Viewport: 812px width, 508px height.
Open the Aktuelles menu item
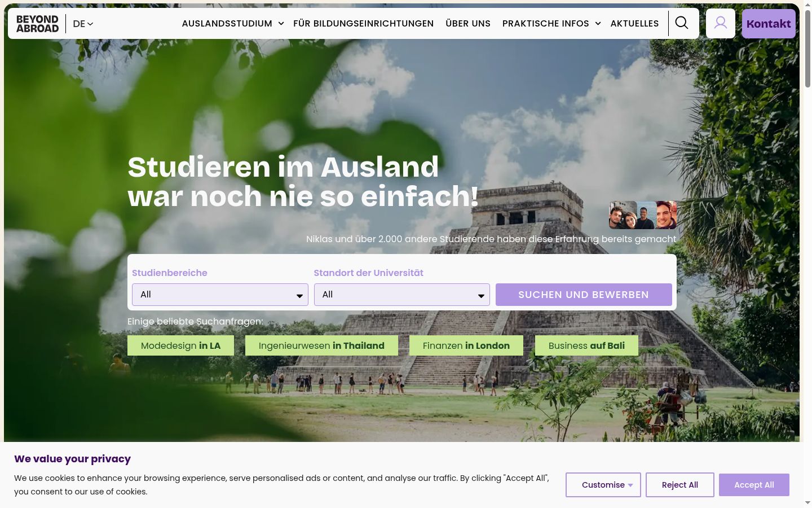pyautogui.click(x=634, y=24)
